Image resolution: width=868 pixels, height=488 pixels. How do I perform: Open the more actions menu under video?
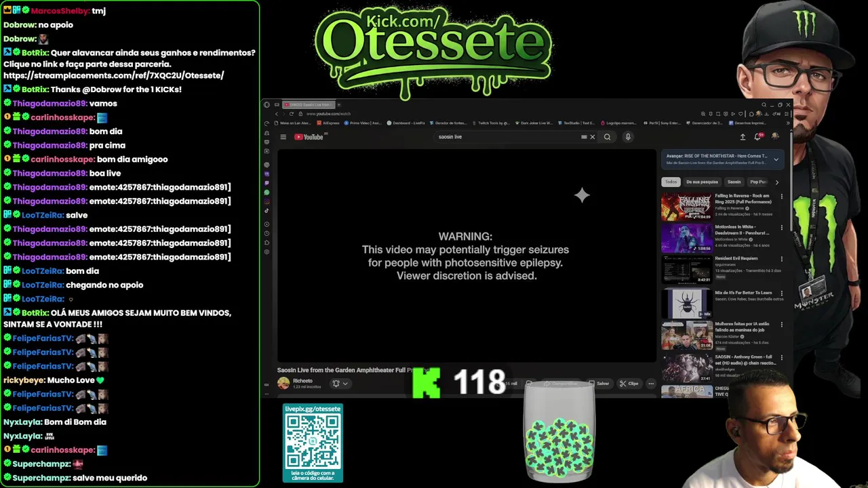pyautogui.click(x=651, y=384)
